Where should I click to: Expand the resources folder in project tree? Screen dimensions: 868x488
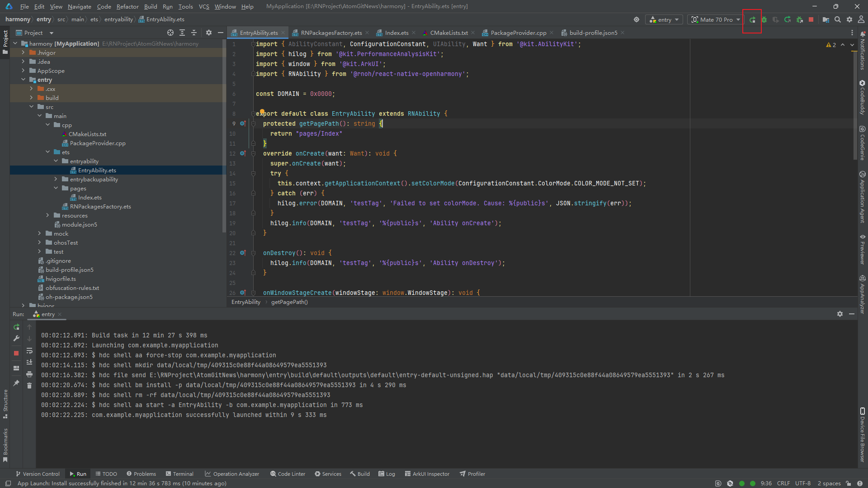click(48, 215)
